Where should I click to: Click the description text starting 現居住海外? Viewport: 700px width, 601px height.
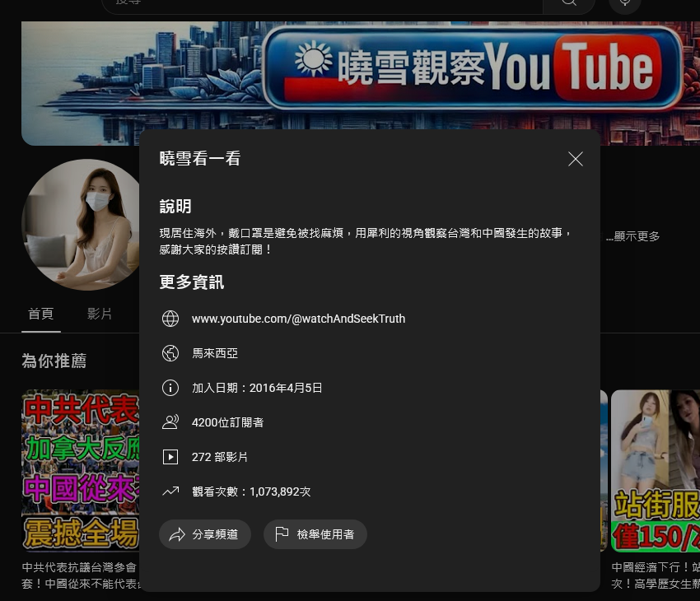(x=365, y=241)
